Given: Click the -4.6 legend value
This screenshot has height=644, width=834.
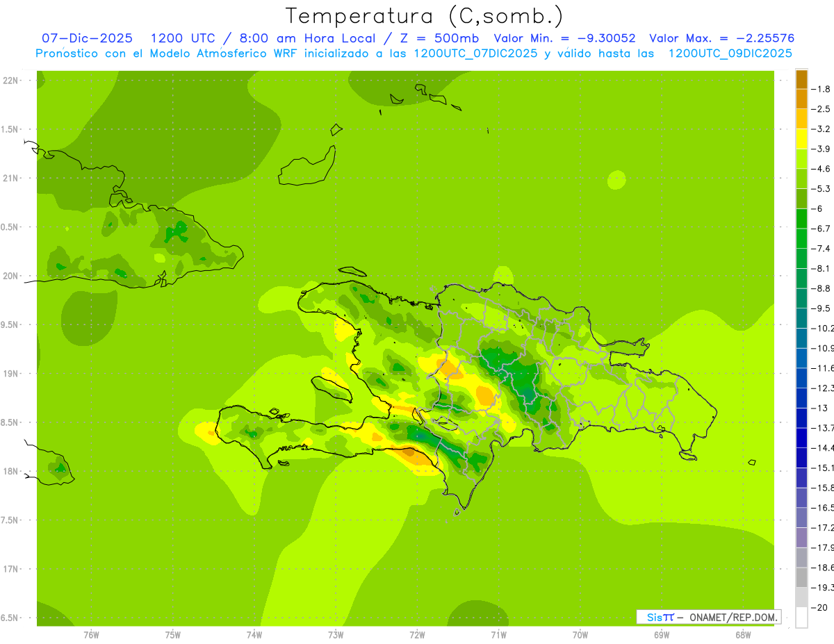Looking at the screenshot, I should tap(821, 169).
